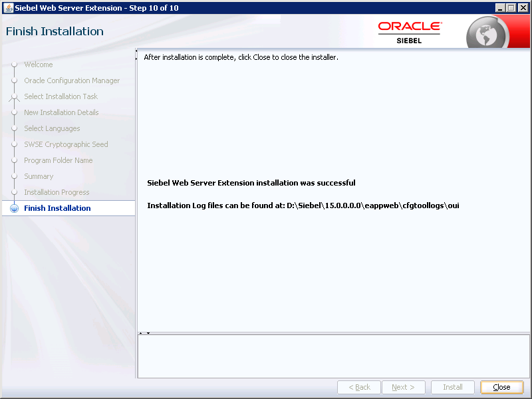This screenshot has height=399, width=532.
Task: Open SWSE Cryptographic Seed step
Action: (x=66, y=144)
